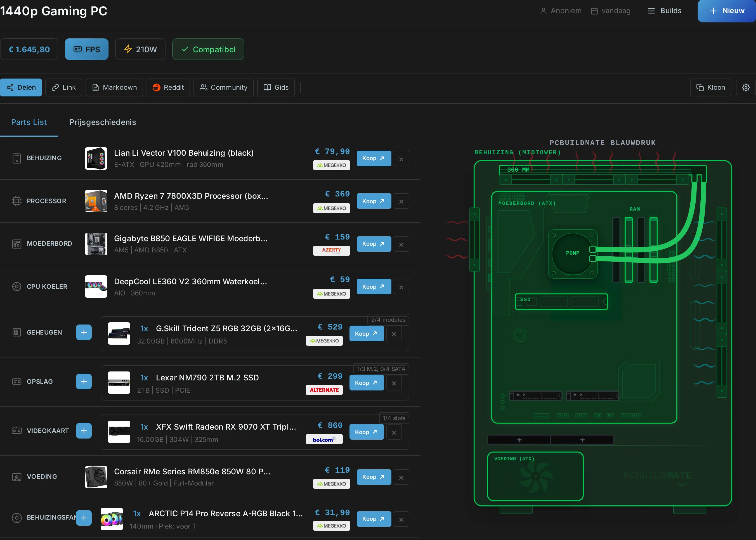This screenshot has width=756, height=540.
Task: Click the Lexar NM790 SSD thumbnail
Action: (119, 382)
